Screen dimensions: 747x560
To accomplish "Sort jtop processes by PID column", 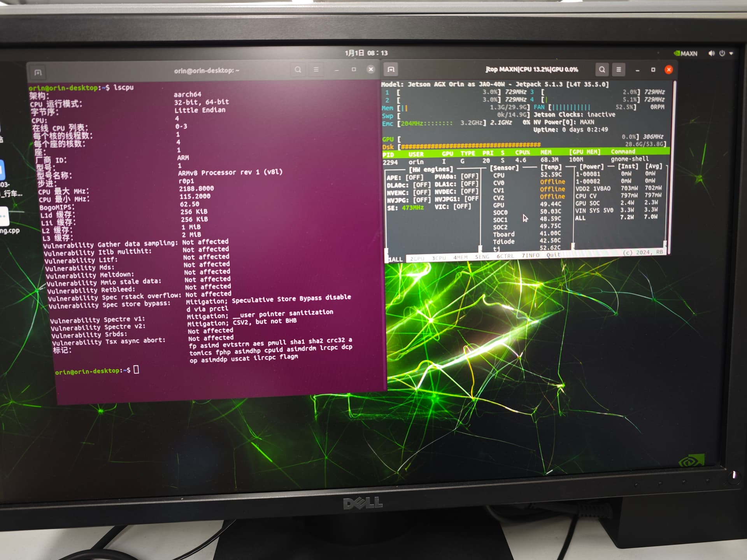I will pyautogui.click(x=388, y=155).
